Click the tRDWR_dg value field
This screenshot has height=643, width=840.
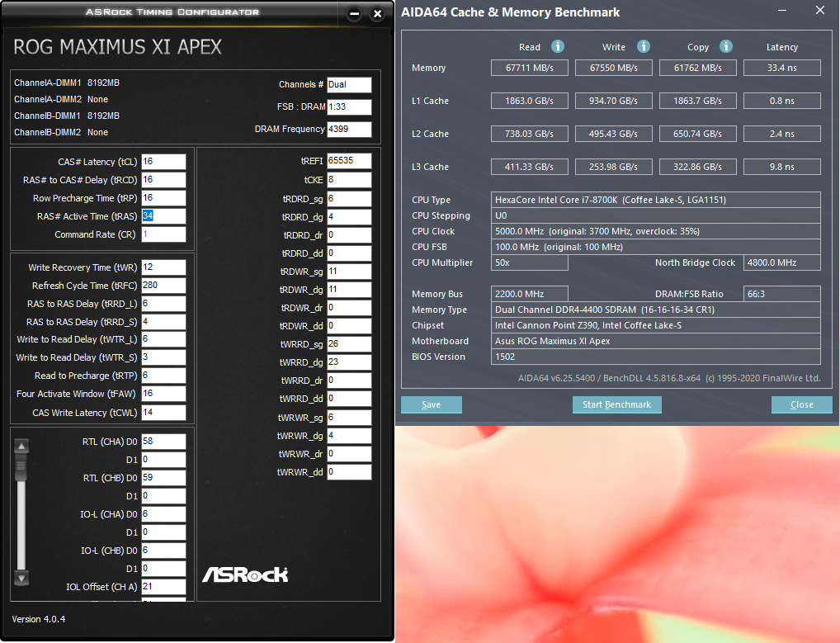[x=349, y=290]
